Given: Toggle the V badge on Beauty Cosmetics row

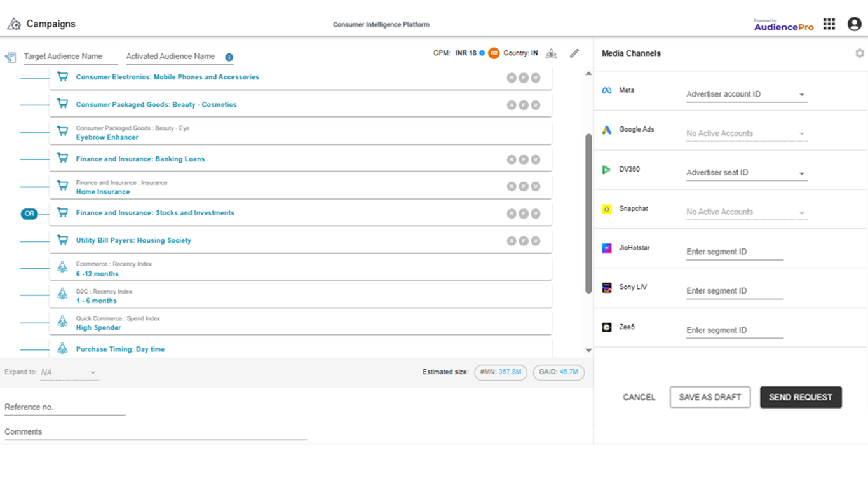Looking at the screenshot, I should coord(536,104).
